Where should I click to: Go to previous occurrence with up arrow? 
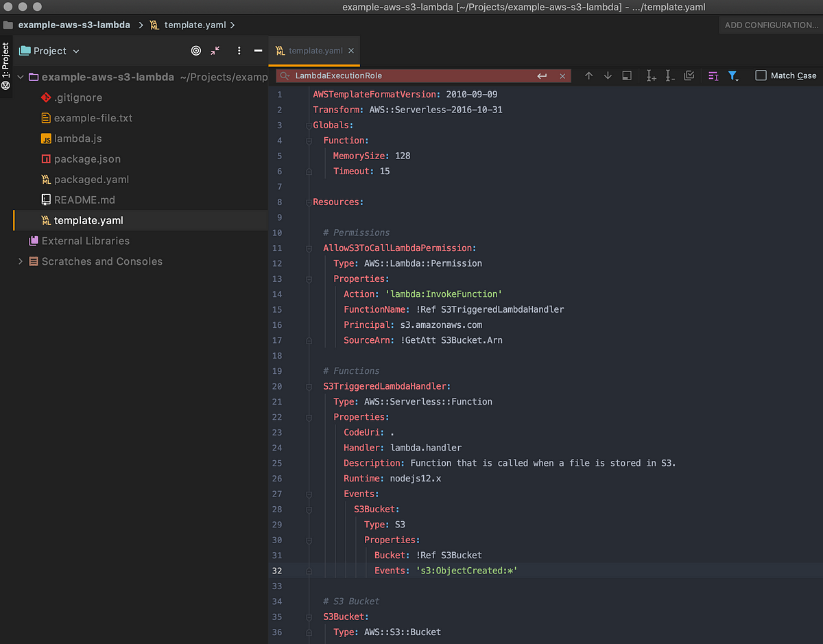(x=588, y=75)
